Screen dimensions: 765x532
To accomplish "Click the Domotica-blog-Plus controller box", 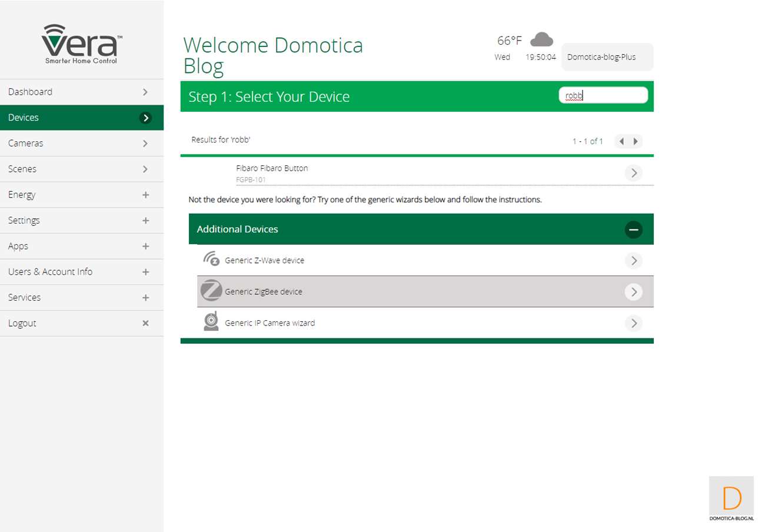I will (x=607, y=57).
